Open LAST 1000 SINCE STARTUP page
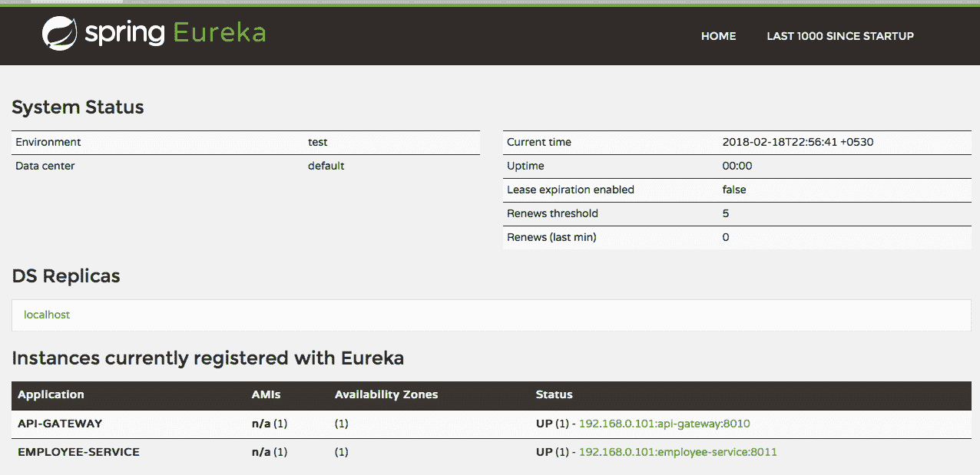This screenshot has height=475, width=980. pyautogui.click(x=840, y=36)
